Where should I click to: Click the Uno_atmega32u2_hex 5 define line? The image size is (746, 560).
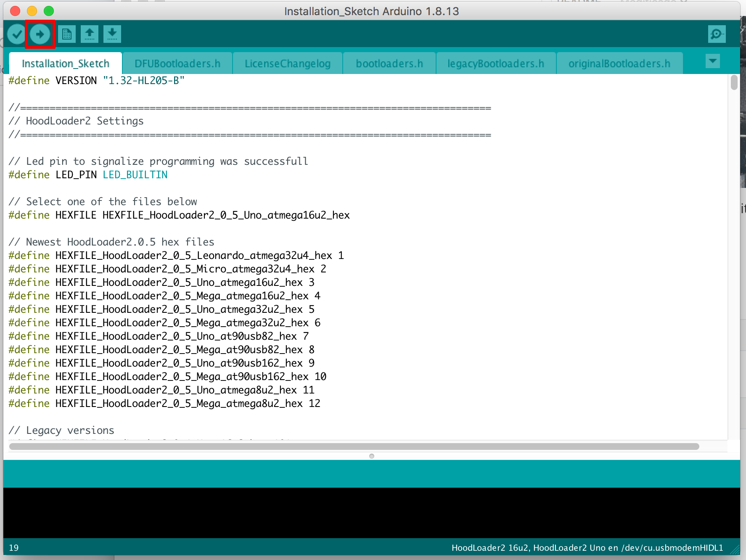[x=161, y=309]
